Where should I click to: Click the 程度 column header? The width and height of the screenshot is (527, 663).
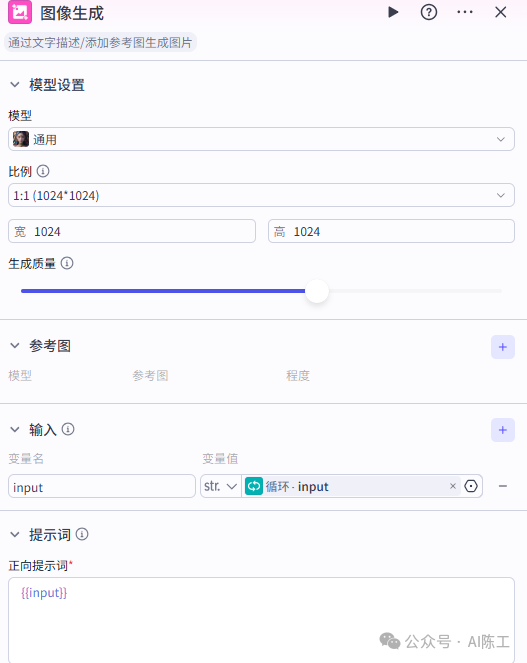pos(298,375)
